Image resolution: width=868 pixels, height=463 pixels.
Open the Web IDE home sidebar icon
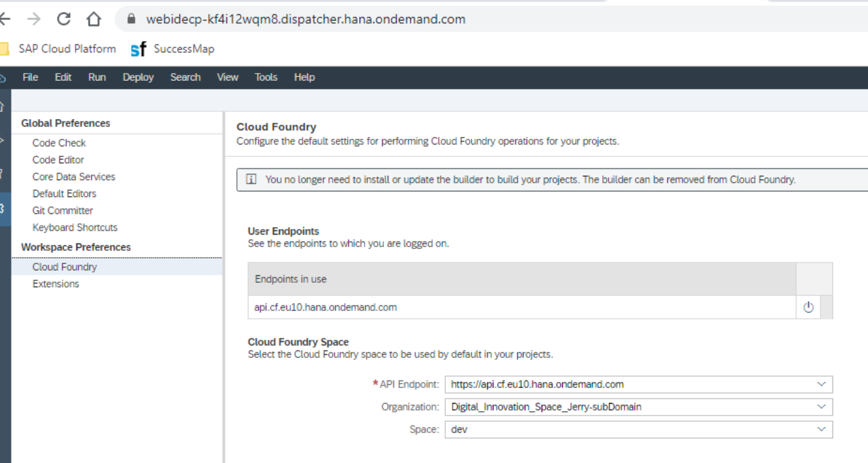(3, 106)
